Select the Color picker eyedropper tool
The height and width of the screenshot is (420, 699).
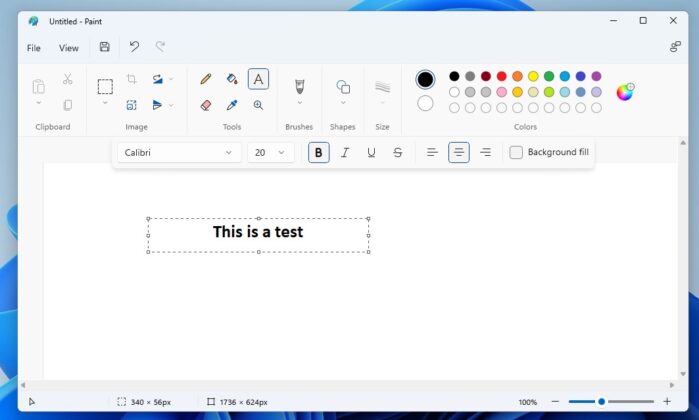click(x=232, y=105)
